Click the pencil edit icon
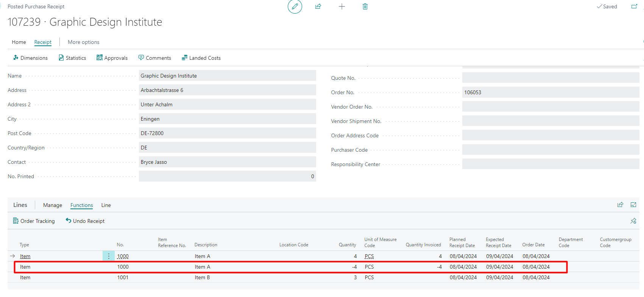Image resolution: width=644 pixels, height=297 pixels. [x=295, y=6]
